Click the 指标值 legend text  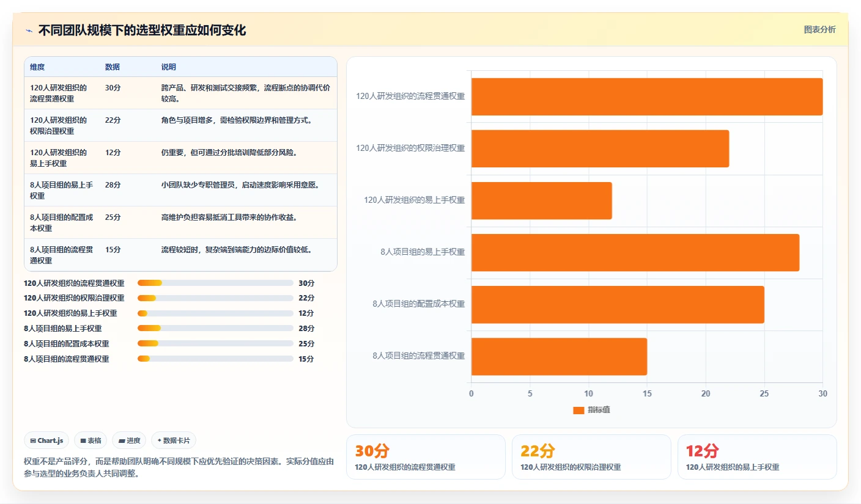(599, 410)
